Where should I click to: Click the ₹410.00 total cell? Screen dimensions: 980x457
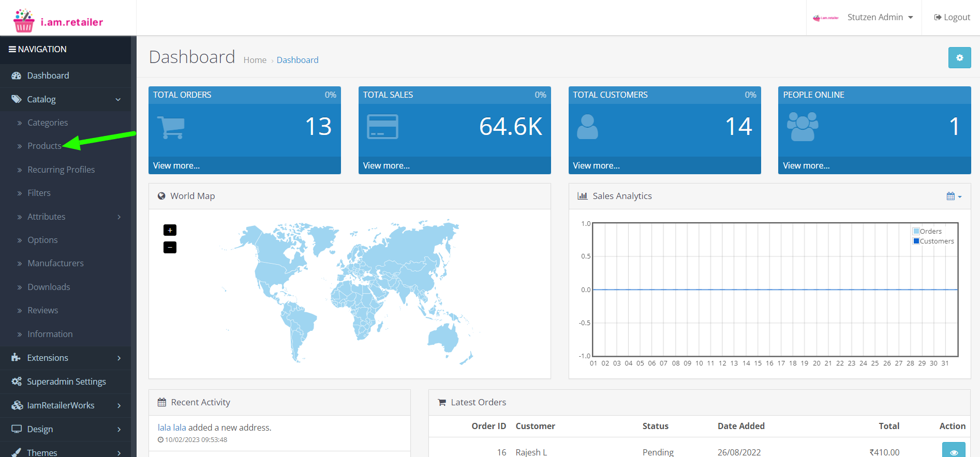(884, 452)
